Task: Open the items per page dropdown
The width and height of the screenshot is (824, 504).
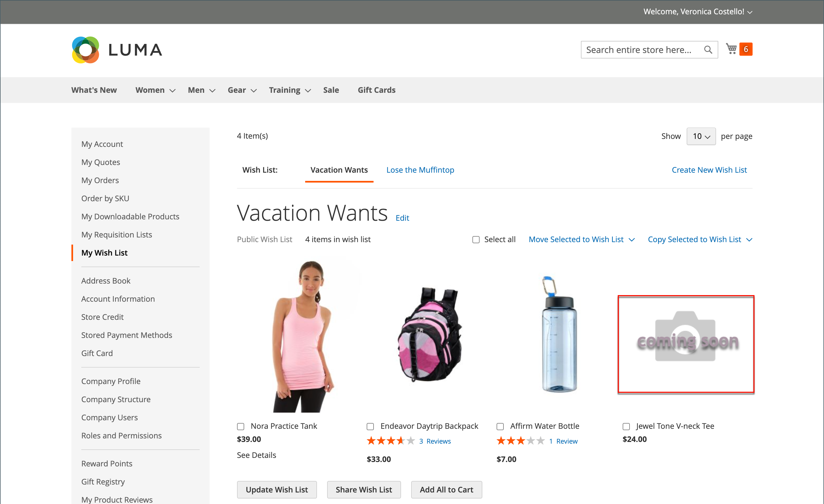Action: pos(701,136)
